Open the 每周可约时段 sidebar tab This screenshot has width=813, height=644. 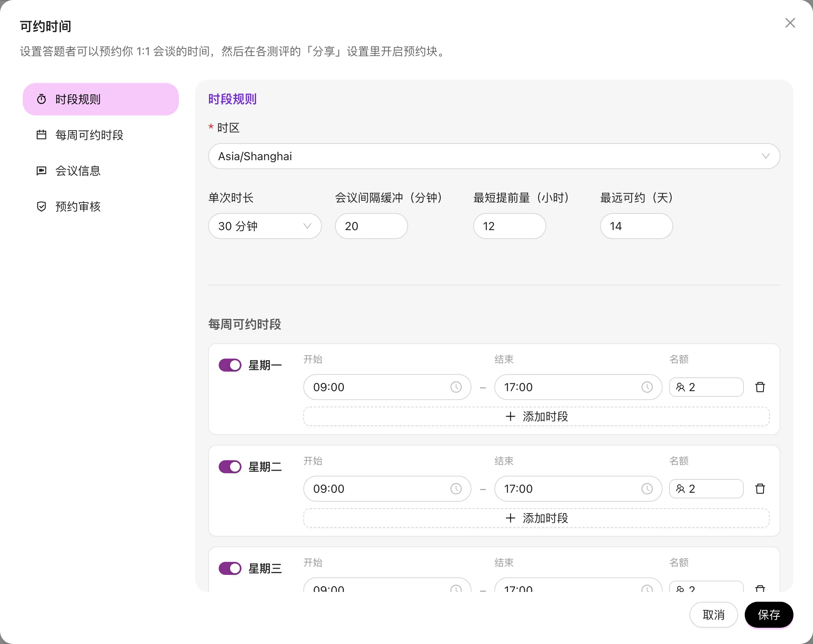[x=101, y=135]
